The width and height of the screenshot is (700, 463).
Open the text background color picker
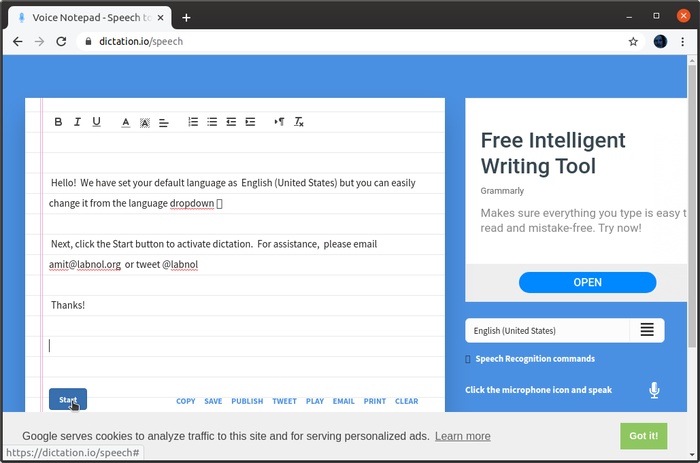coord(145,123)
